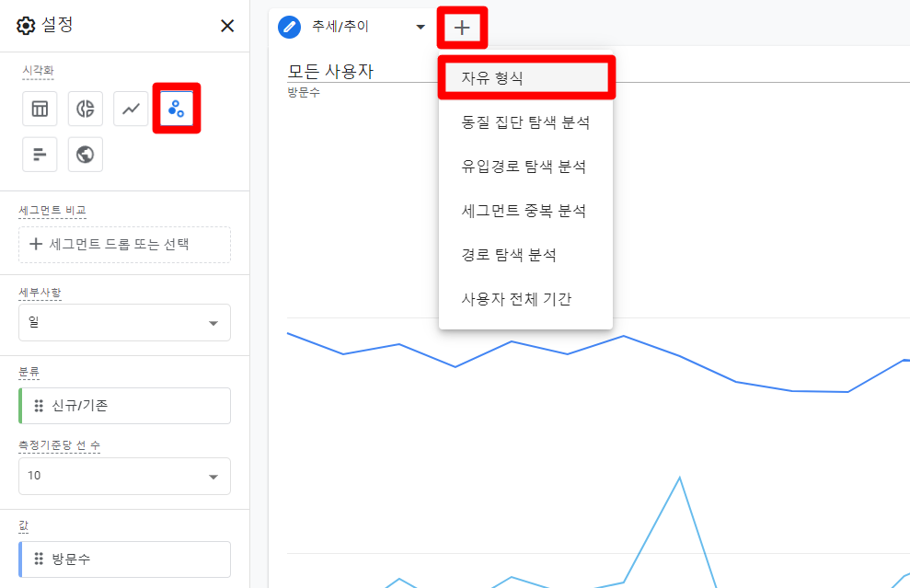
Task: Click the 신규/기존 breakdown chip
Action: pyautogui.click(x=124, y=406)
